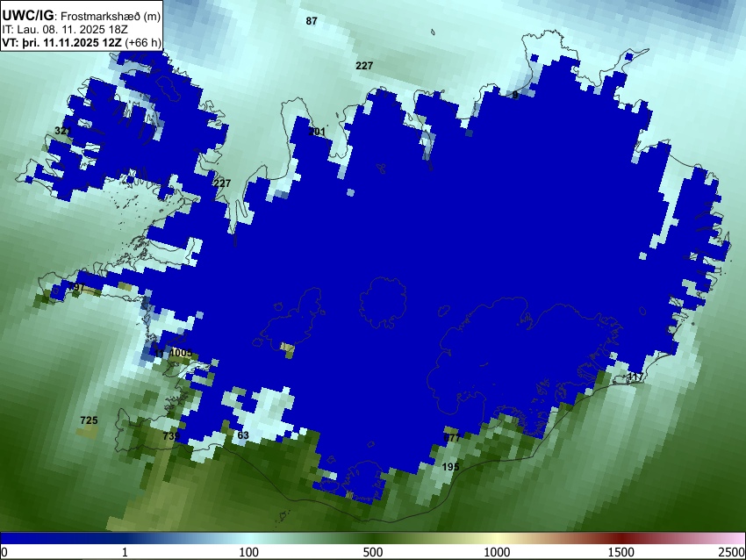Click the map value 195 near the south shore
The width and height of the screenshot is (746, 560).
click(450, 467)
